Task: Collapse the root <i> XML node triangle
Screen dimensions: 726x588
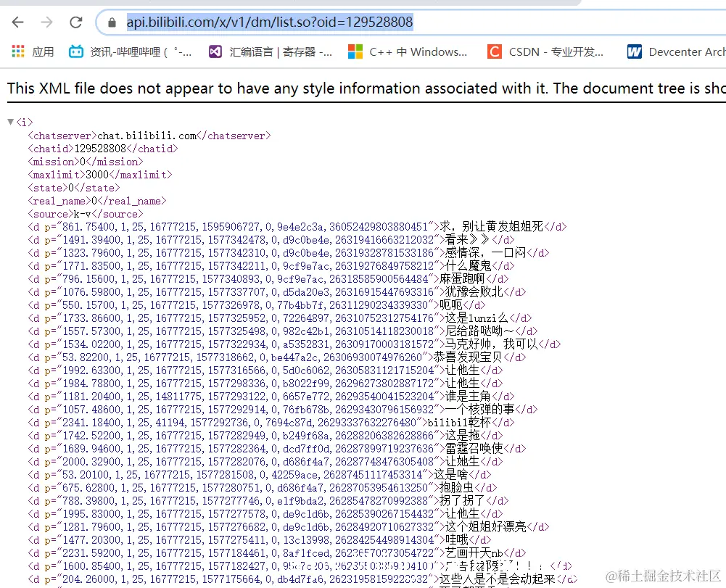Action: point(11,122)
